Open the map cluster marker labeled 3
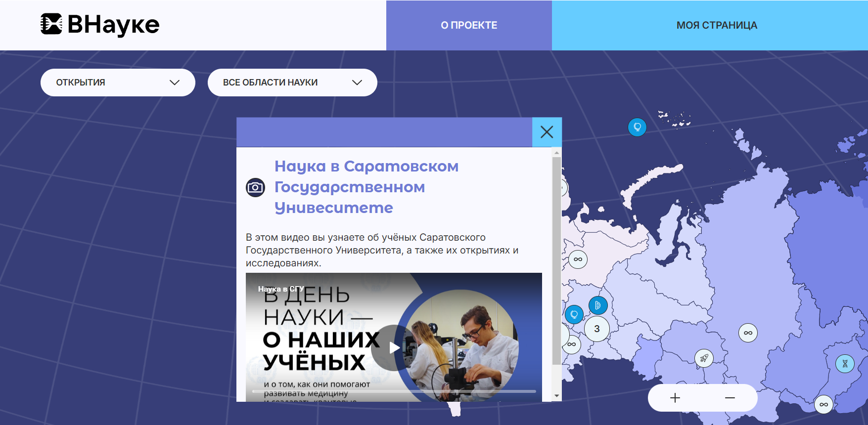The height and width of the screenshot is (425, 868). click(x=597, y=329)
